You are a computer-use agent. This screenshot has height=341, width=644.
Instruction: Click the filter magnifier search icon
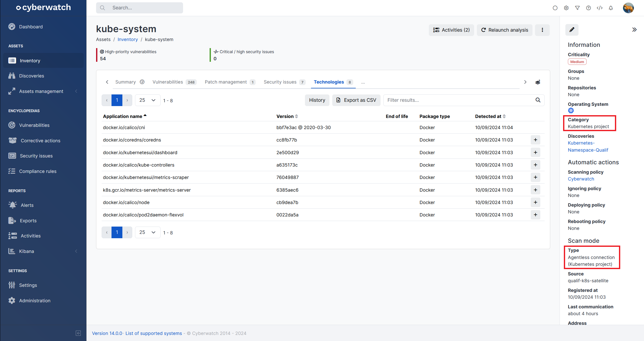[538, 100]
